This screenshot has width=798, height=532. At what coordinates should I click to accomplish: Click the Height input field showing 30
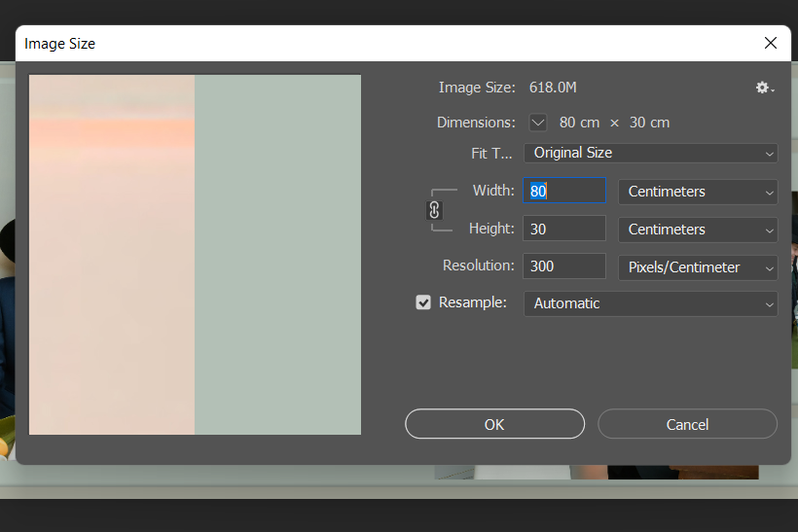564,229
